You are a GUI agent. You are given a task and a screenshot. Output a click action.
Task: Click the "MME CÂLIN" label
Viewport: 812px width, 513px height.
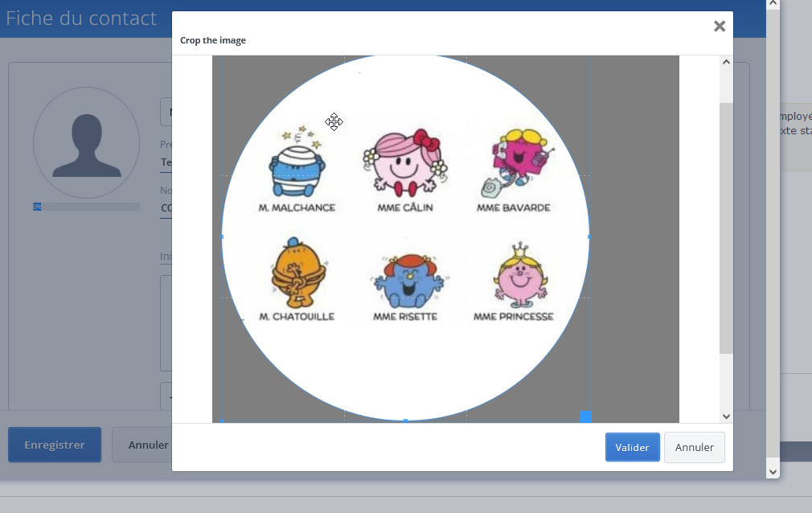(405, 207)
